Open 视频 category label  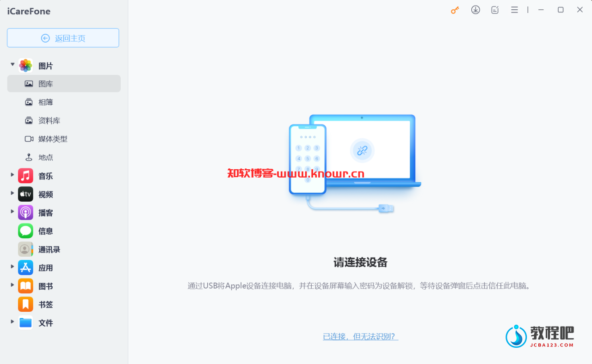click(x=46, y=195)
